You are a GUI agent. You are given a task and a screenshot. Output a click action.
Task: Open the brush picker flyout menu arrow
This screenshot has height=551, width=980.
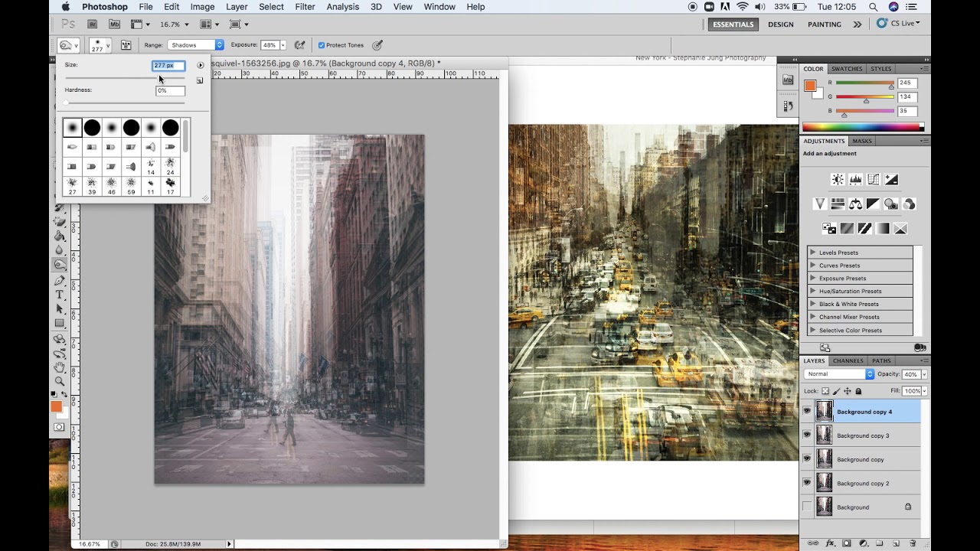[x=201, y=66]
